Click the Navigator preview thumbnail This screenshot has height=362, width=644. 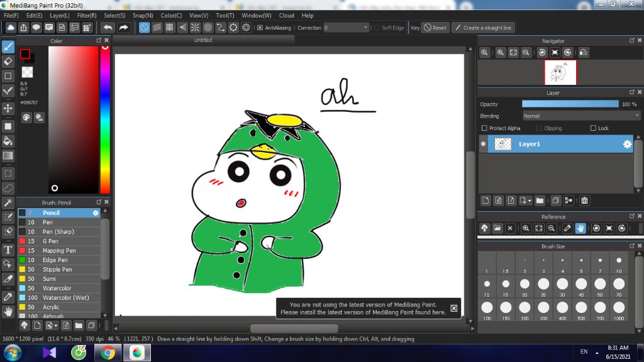[560, 72]
